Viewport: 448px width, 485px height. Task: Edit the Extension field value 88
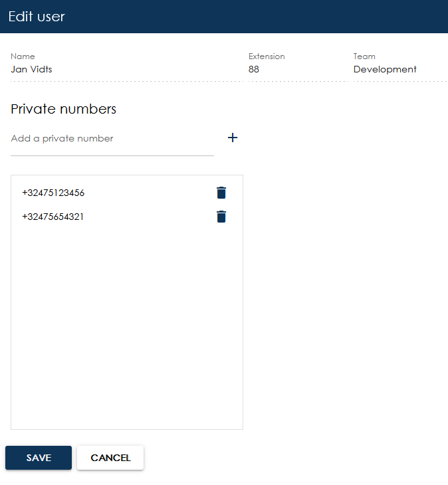298,69
